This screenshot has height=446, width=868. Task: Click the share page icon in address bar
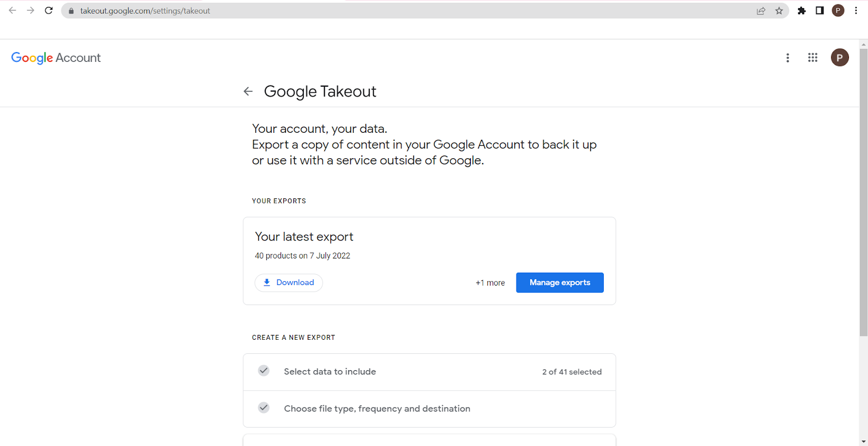pyautogui.click(x=761, y=11)
